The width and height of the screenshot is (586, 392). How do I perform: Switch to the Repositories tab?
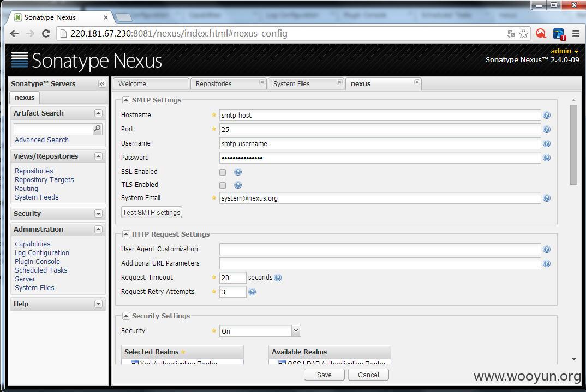(x=229, y=84)
